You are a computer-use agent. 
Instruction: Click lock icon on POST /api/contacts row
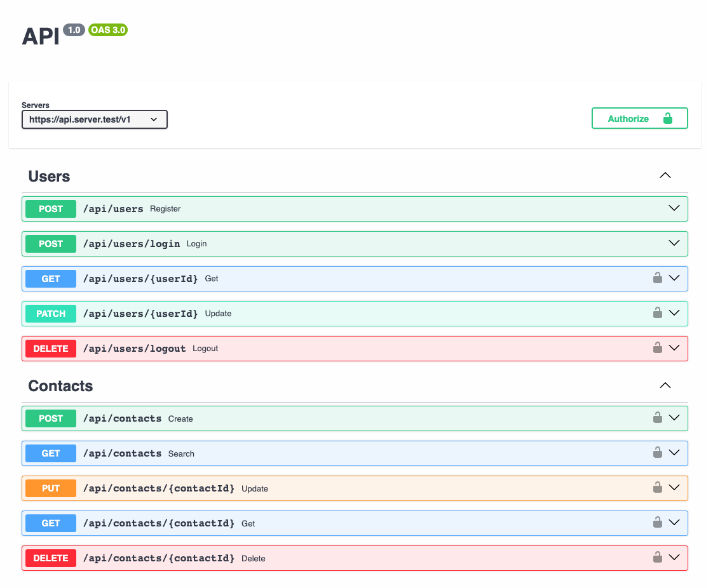tap(657, 417)
